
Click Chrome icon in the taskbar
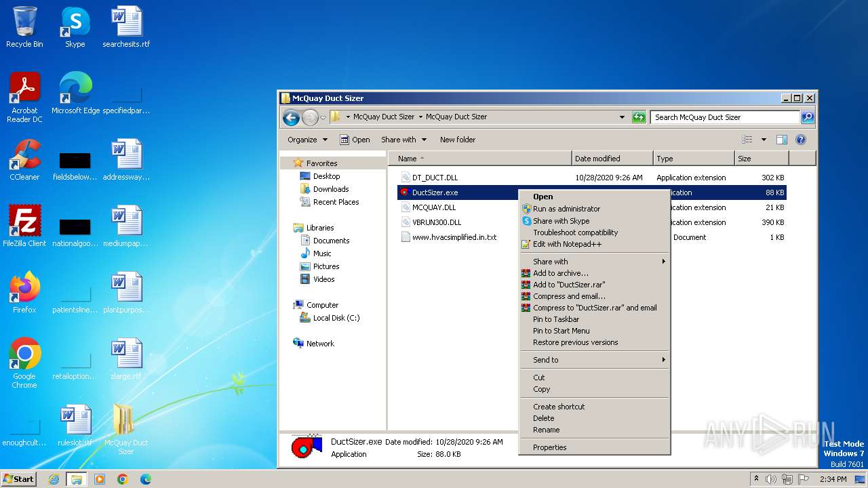tap(123, 479)
